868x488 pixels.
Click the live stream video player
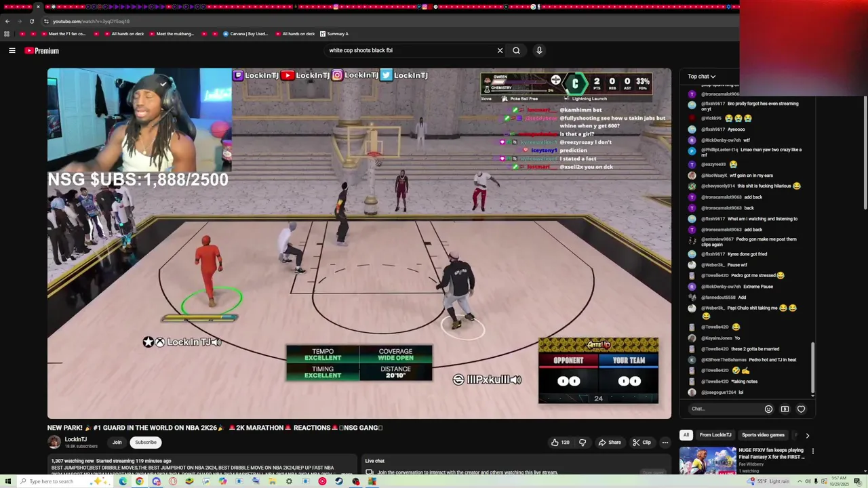359,243
